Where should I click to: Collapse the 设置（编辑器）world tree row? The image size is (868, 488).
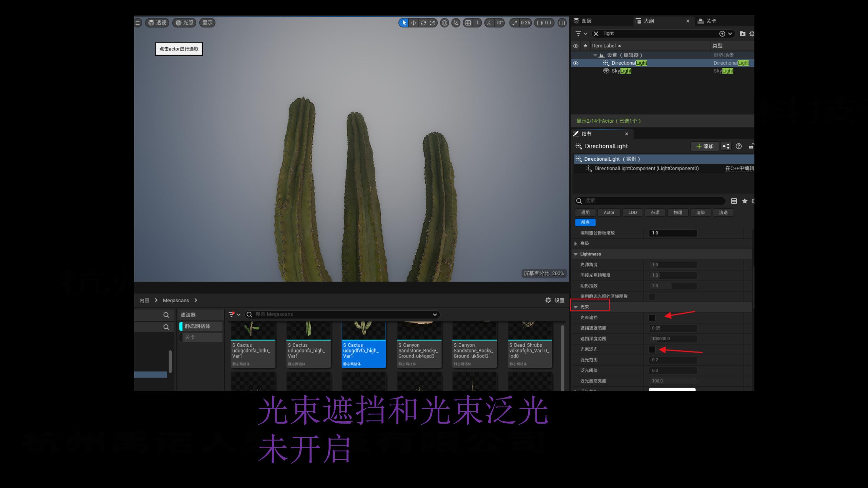coord(595,55)
